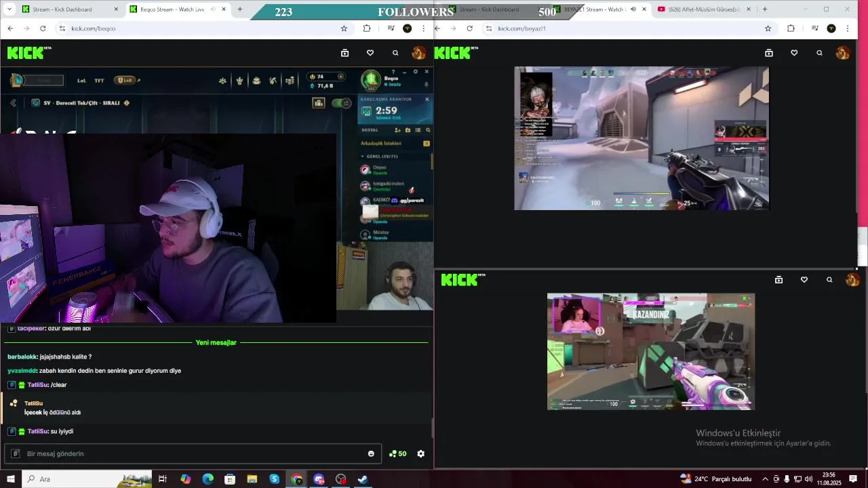Open a new tab in the right browser

pyautogui.click(x=765, y=9)
